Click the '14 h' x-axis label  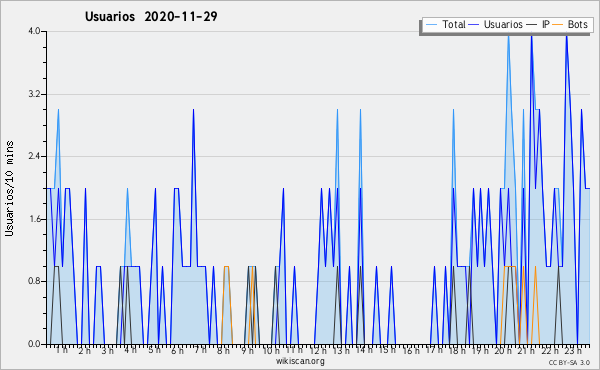click(x=364, y=350)
